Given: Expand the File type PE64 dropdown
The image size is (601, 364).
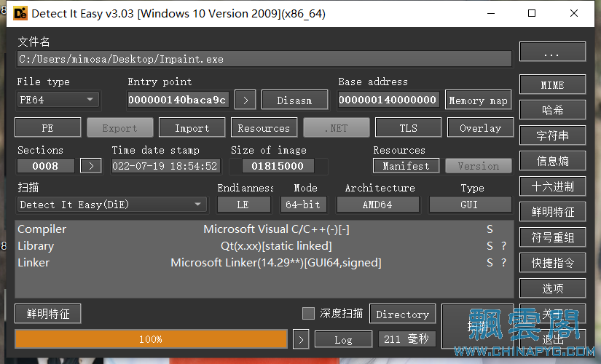Looking at the screenshot, I should tap(58, 100).
